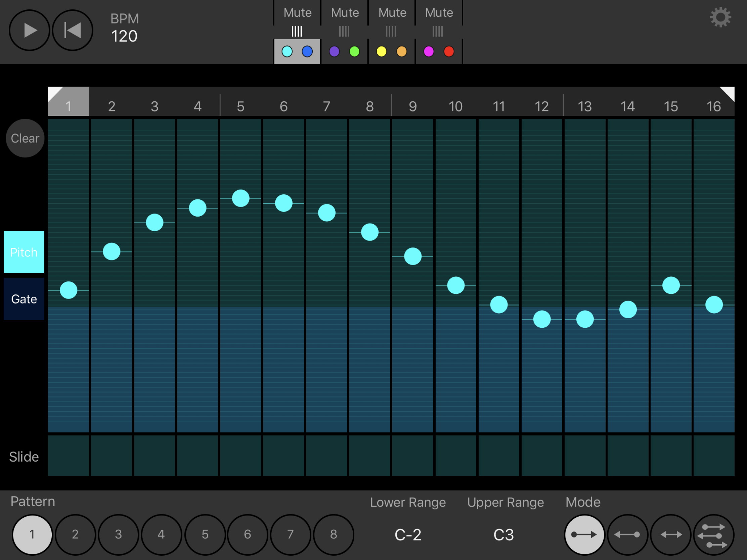
Task: Click the pitch knob on step 3
Action: pos(155,223)
